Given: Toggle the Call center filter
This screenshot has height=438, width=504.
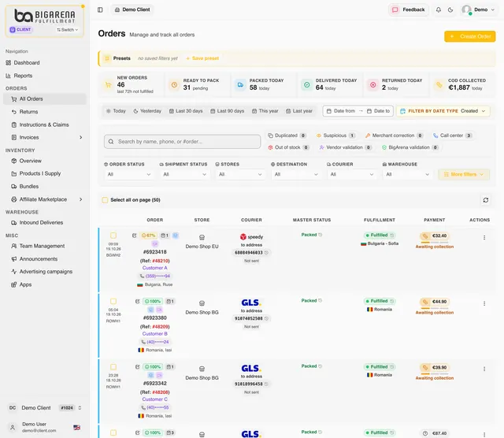Looking at the screenshot, I should tap(452, 135).
